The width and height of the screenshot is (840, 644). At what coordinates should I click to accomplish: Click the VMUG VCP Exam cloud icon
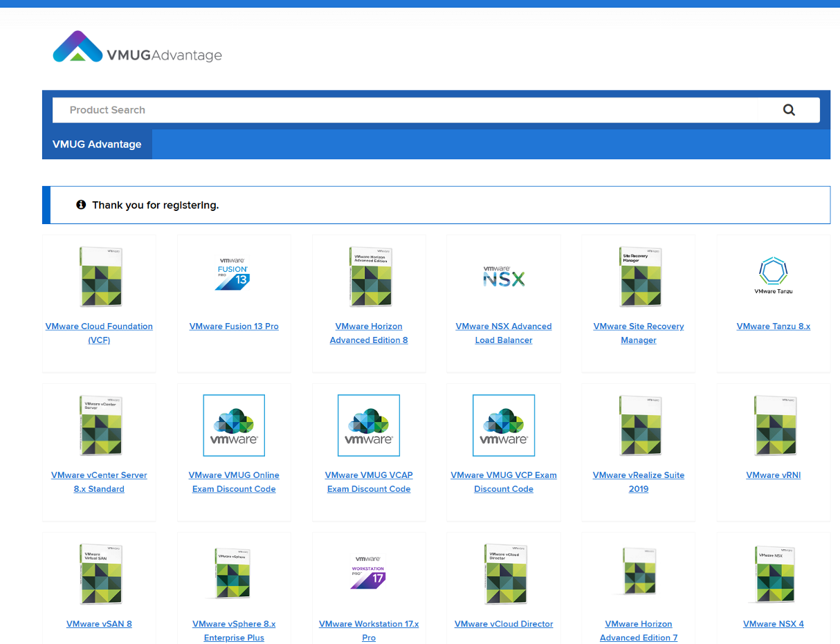click(x=504, y=425)
